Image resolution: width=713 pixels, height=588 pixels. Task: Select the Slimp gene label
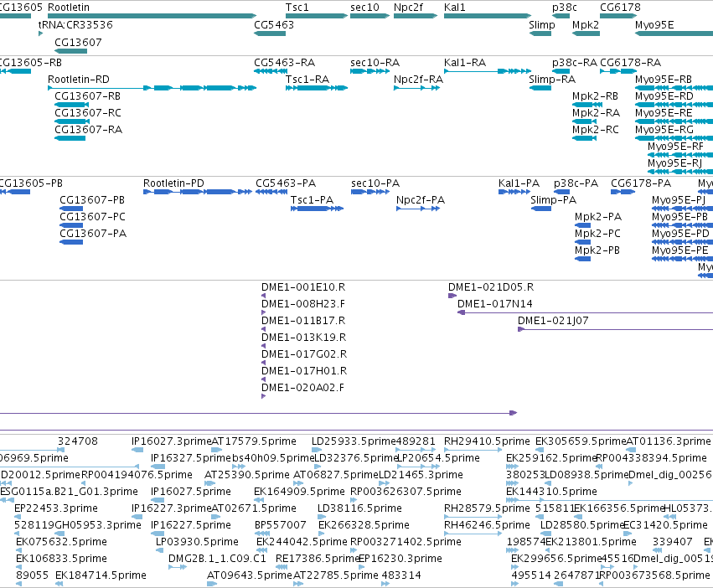coord(542,24)
